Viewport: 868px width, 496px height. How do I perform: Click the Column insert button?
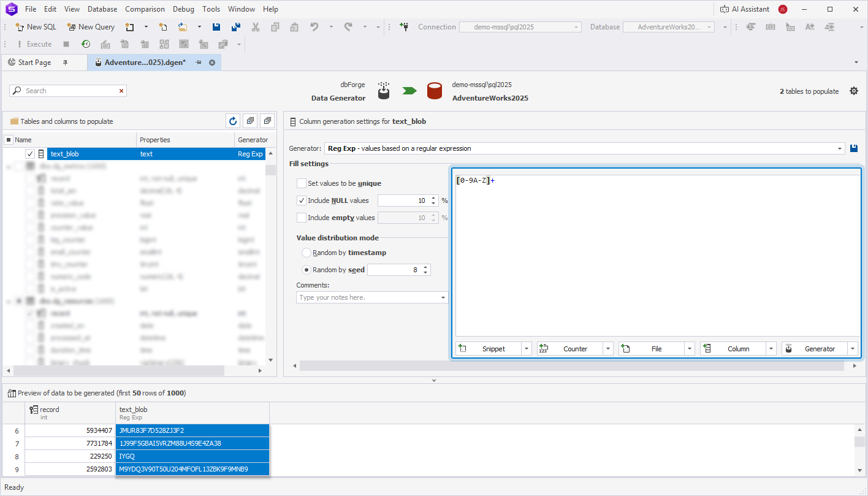tap(733, 349)
